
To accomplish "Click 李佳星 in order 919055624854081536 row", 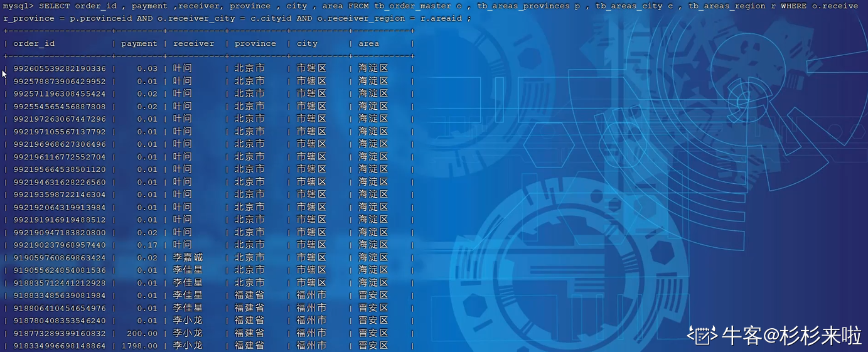I will (188, 270).
